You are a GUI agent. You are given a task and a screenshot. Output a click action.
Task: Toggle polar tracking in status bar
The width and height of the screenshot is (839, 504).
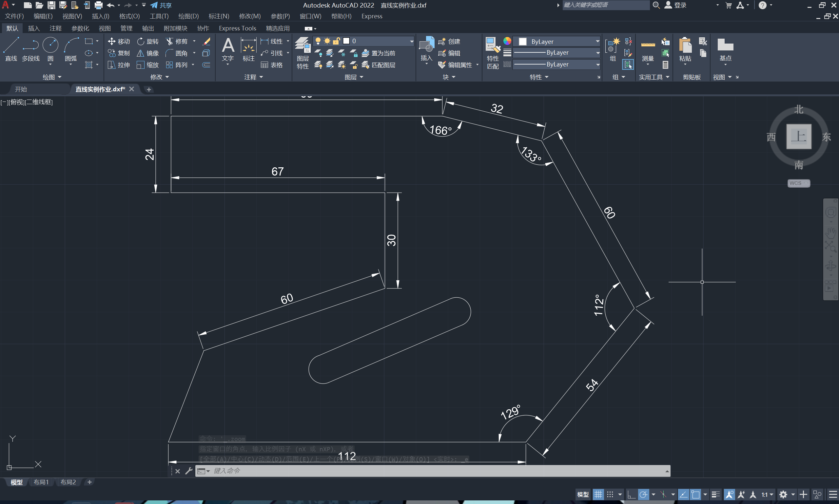(643, 495)
